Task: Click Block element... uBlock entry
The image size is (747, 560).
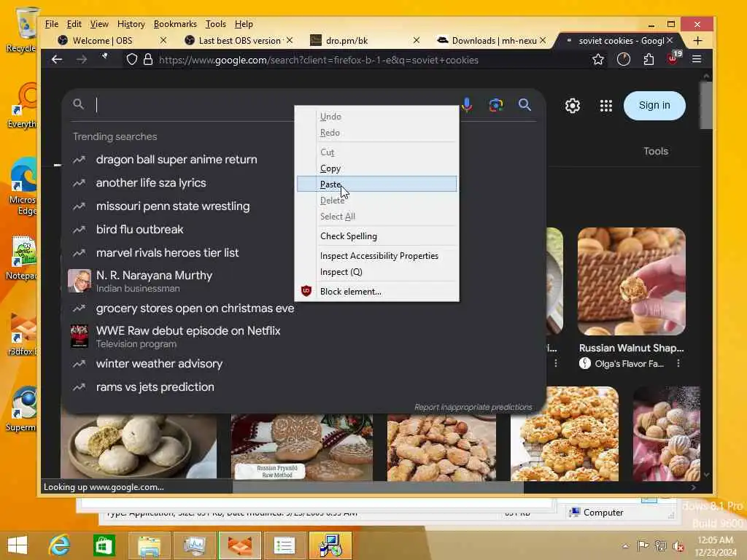Action: [x=376, y=292]
